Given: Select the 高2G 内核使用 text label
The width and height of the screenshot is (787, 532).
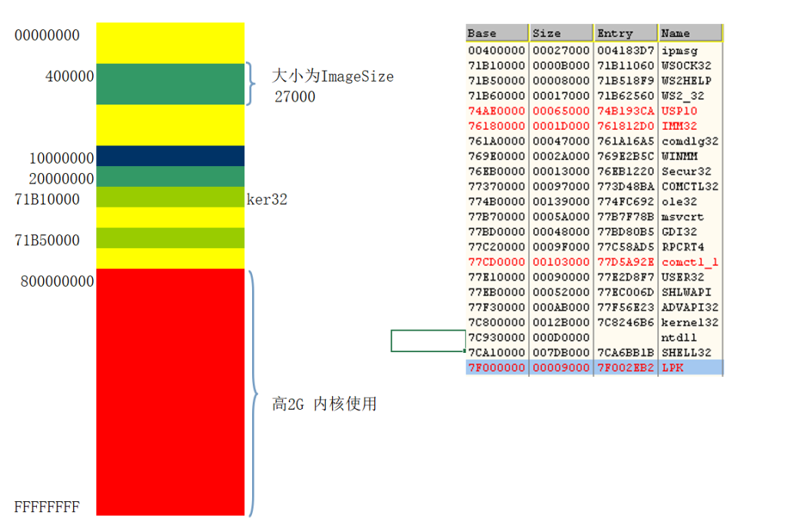Looking at the screenshot, I should 324,404.
